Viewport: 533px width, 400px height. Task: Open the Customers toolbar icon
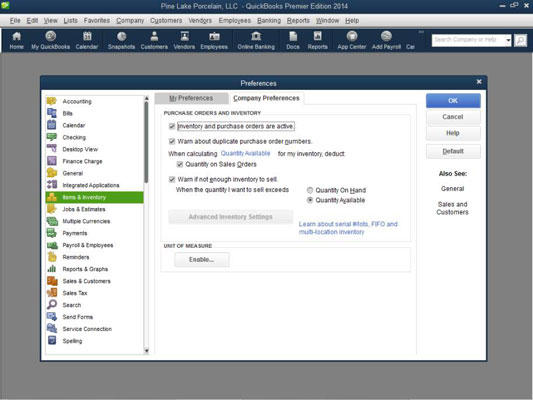coord(154,40)
